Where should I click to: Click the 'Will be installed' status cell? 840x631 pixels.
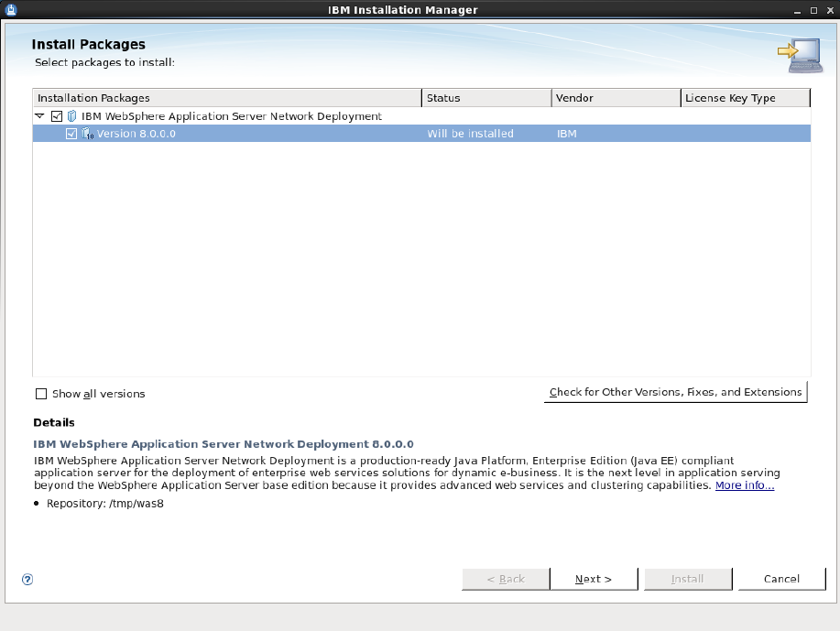470,134
